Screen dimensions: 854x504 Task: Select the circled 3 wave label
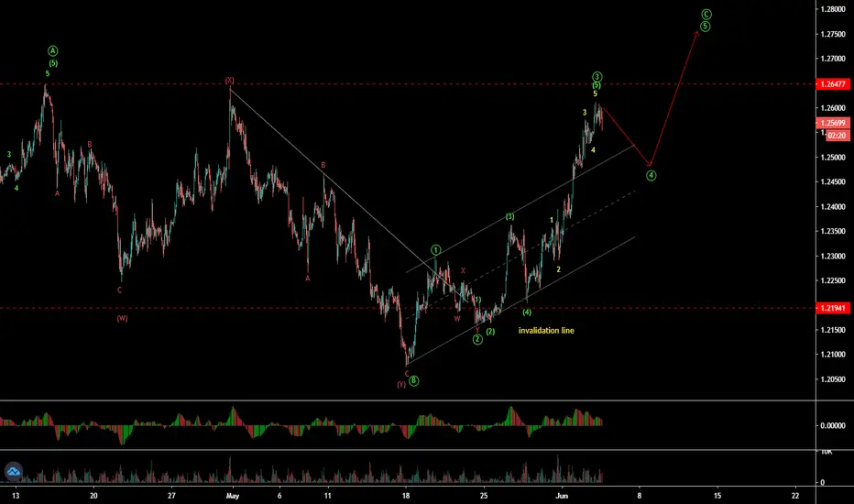click(597, 77)
